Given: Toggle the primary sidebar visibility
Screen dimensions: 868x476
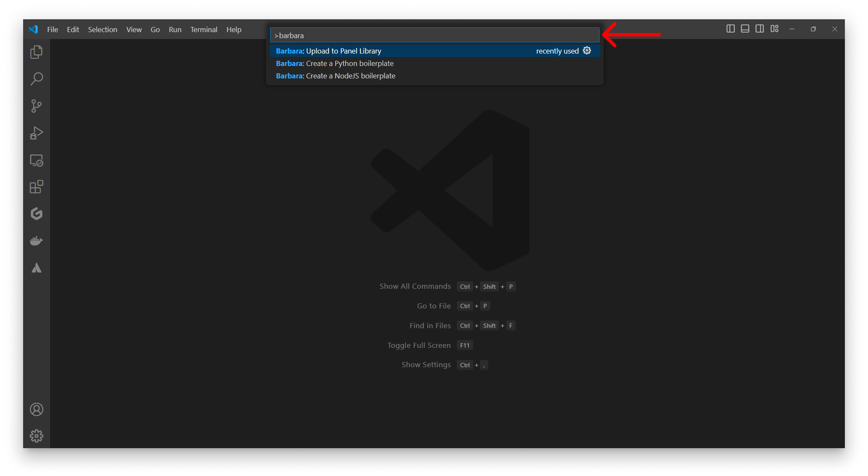Looking at the screenshot, I should point(731,29).
